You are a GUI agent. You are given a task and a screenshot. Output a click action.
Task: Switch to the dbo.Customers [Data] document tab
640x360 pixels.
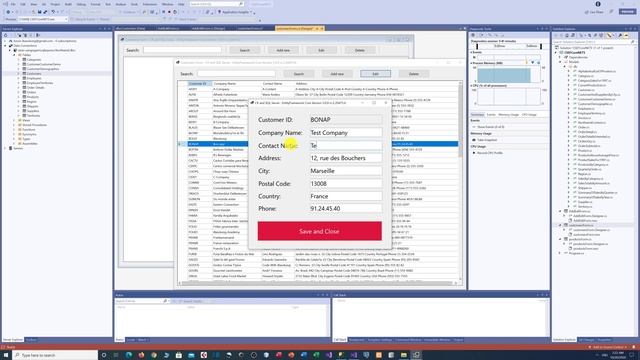coord(131,28)
